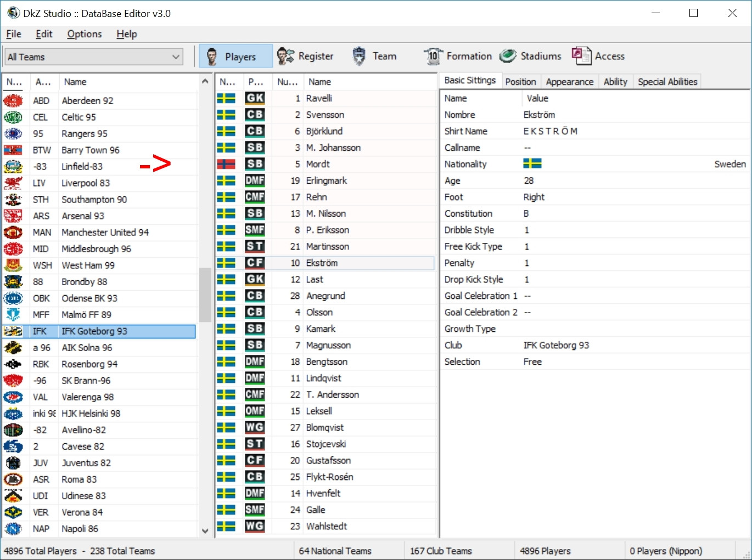Viewport: 752px width, 560px height.
Task: Click Ravelli's GK position badge
Action: (x=255, y=98)
